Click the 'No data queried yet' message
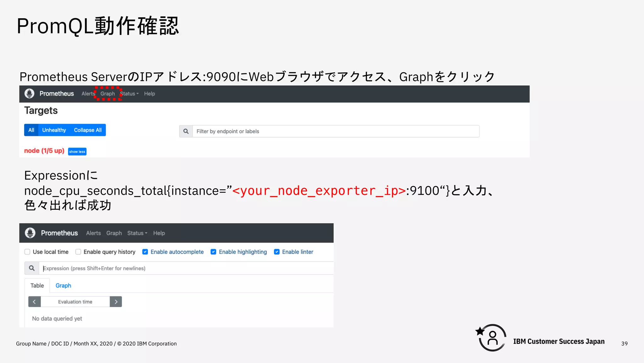 [x=57, y=319]
